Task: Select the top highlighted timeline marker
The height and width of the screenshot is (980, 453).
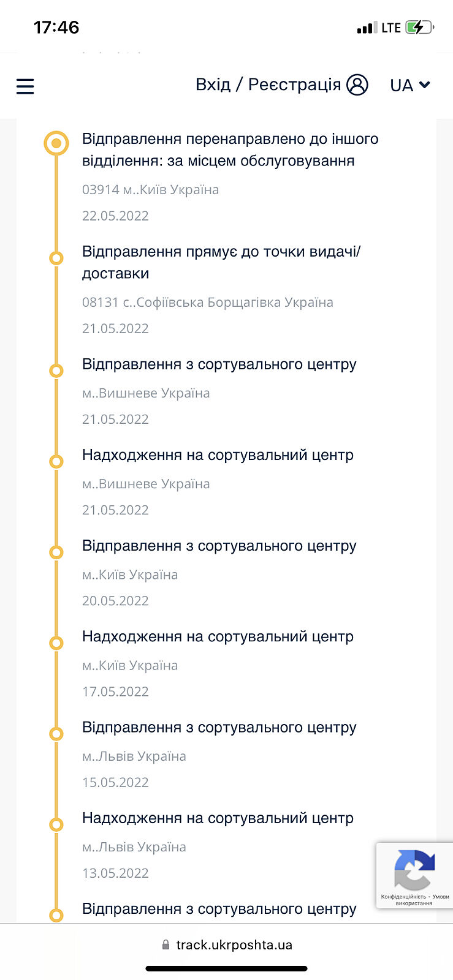Action: (x=56, y=143)
